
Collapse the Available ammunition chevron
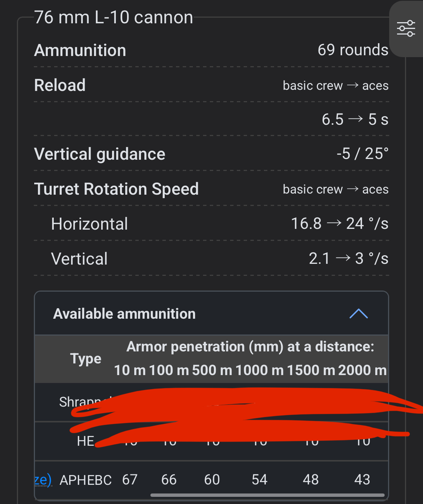[358, 314]
